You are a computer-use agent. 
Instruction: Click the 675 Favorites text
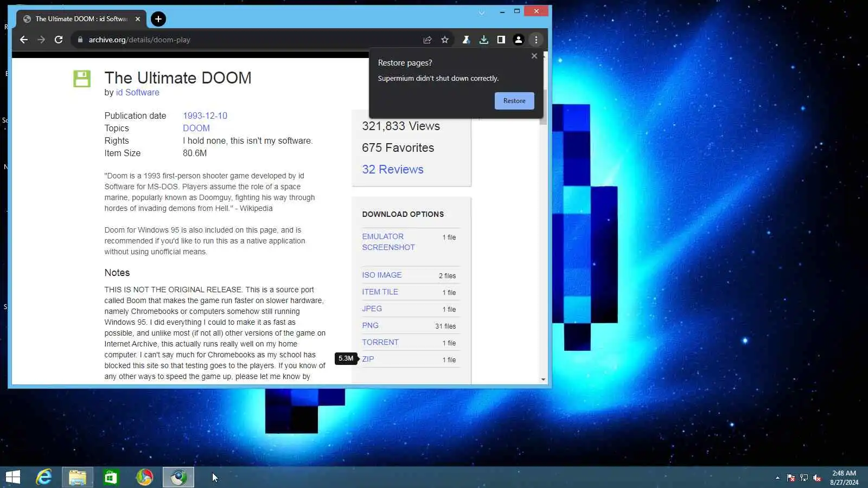[398, 148]
